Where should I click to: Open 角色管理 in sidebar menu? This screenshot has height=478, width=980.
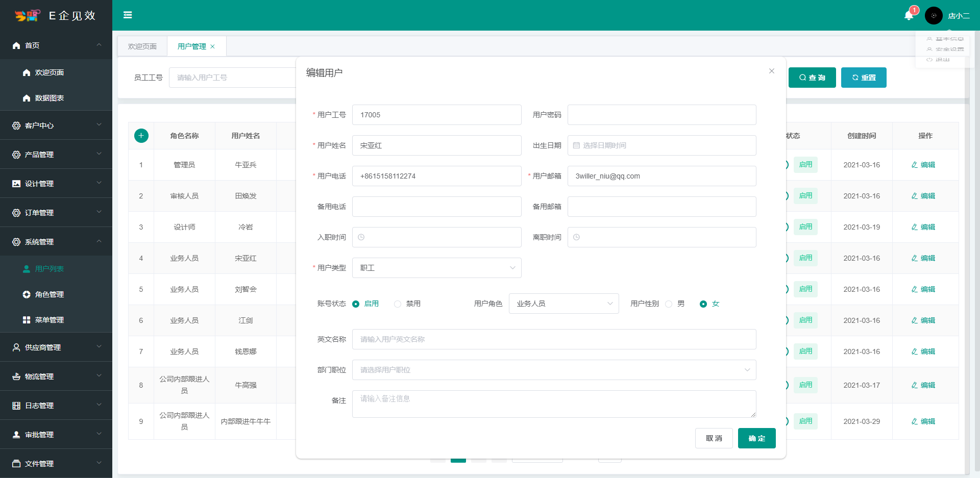click(x=50, y=294)
